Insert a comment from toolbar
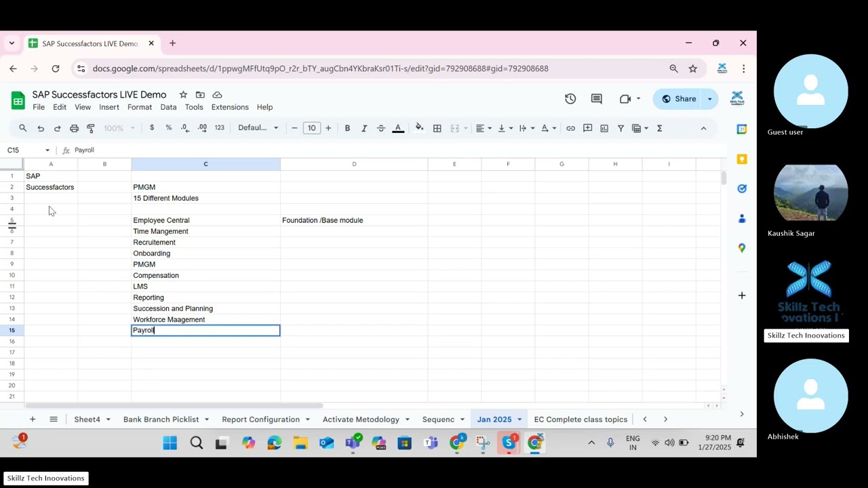The image size is (868, 488). point(588,128)
